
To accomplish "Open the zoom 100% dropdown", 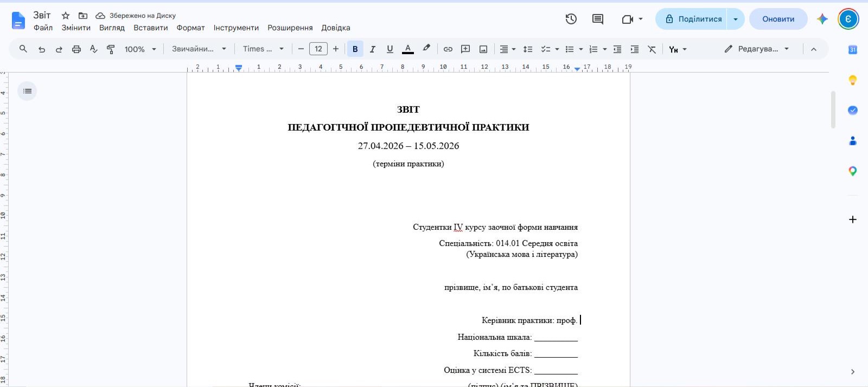I will click(x=140, y=49).
